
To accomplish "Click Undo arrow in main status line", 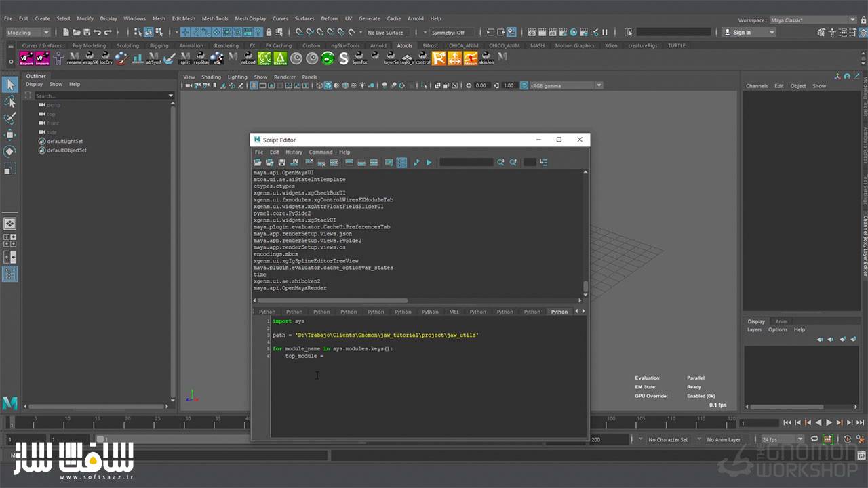I will pyautogui.click(x=97, y=32).
